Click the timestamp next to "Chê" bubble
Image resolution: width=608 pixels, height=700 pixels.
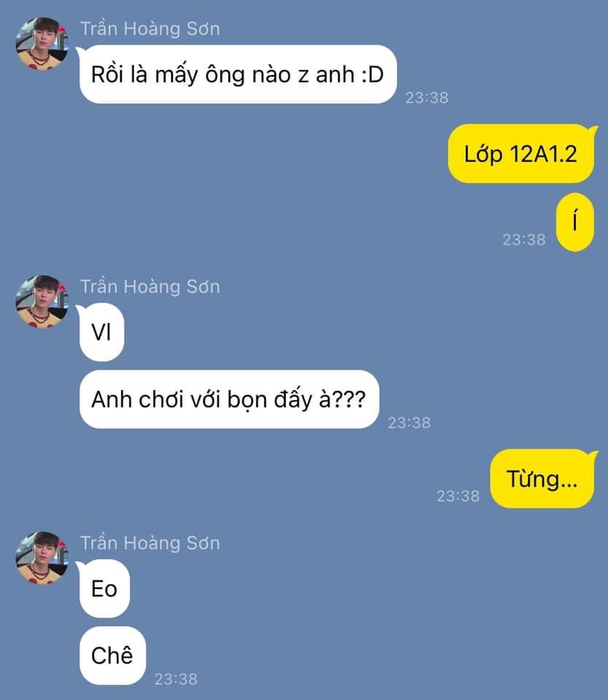(176, 680)
